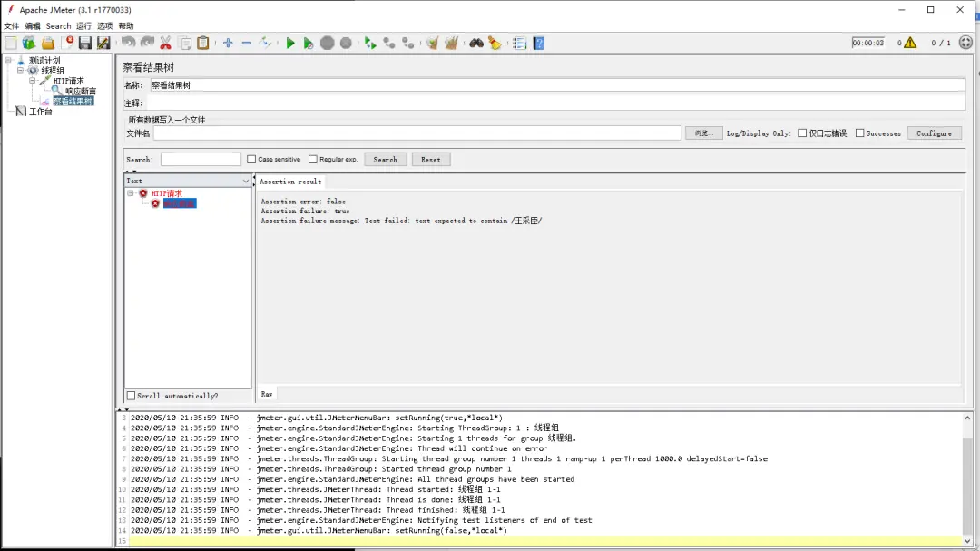980x551 pixels.
Task: Open the 运行 menu
Action: (x=83, y=26)
